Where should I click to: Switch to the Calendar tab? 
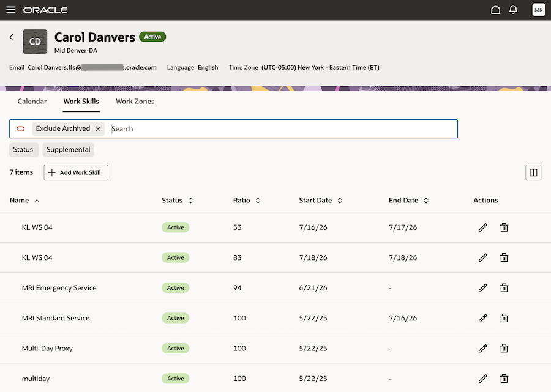(32, 102)
